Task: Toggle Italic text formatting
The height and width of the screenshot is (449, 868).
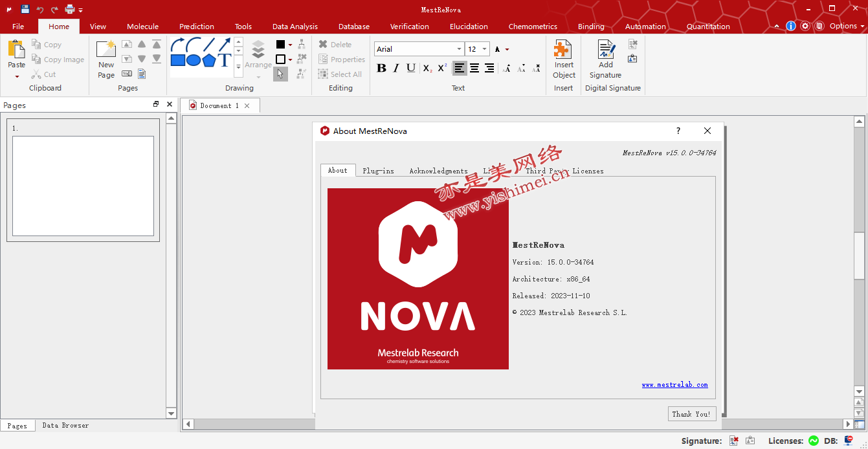Action: [x=396, y=68]
